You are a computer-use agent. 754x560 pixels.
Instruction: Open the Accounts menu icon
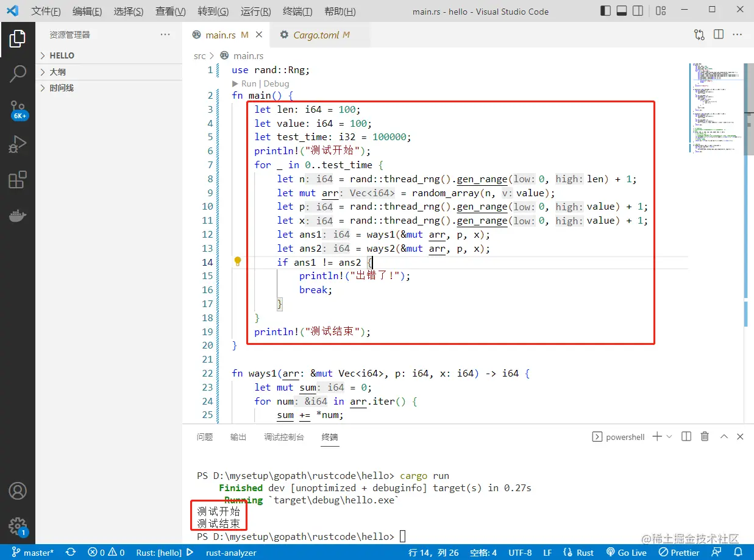pos(18,491)
